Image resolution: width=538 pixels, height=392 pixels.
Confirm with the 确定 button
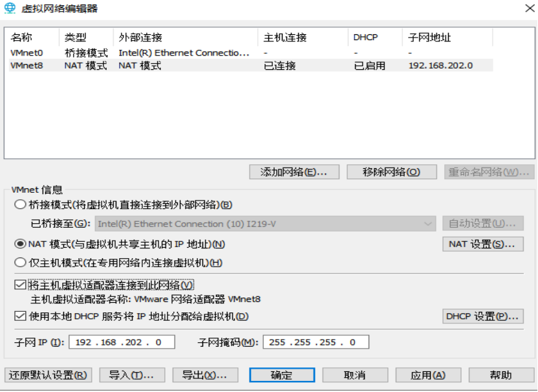tap(282, 375)
